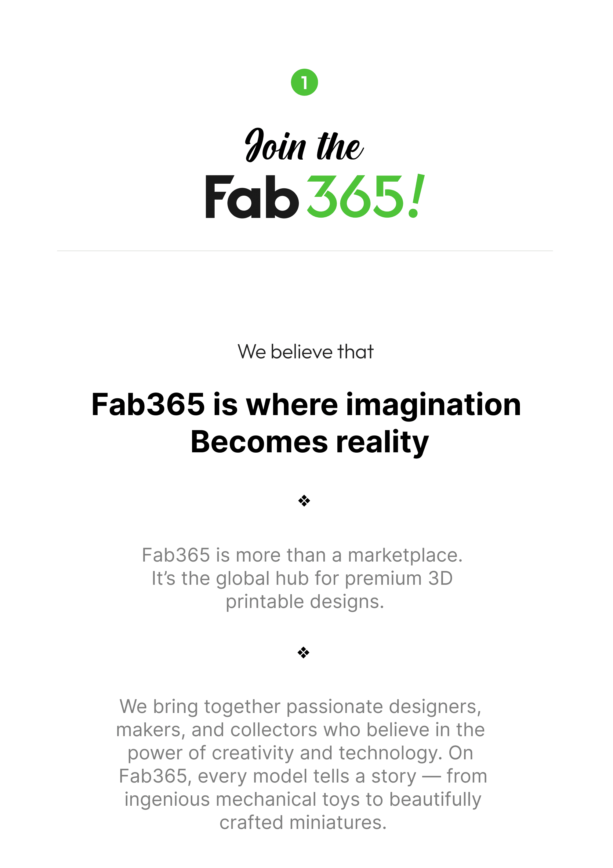Click 'power of creativity and technology. On' line
This screenshot has width=613, height=868.
[x=300, y=753]
